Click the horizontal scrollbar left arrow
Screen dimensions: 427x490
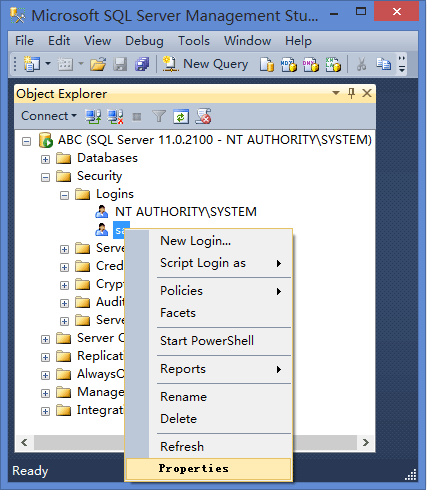pyautogui.click(x=24, y=443)
